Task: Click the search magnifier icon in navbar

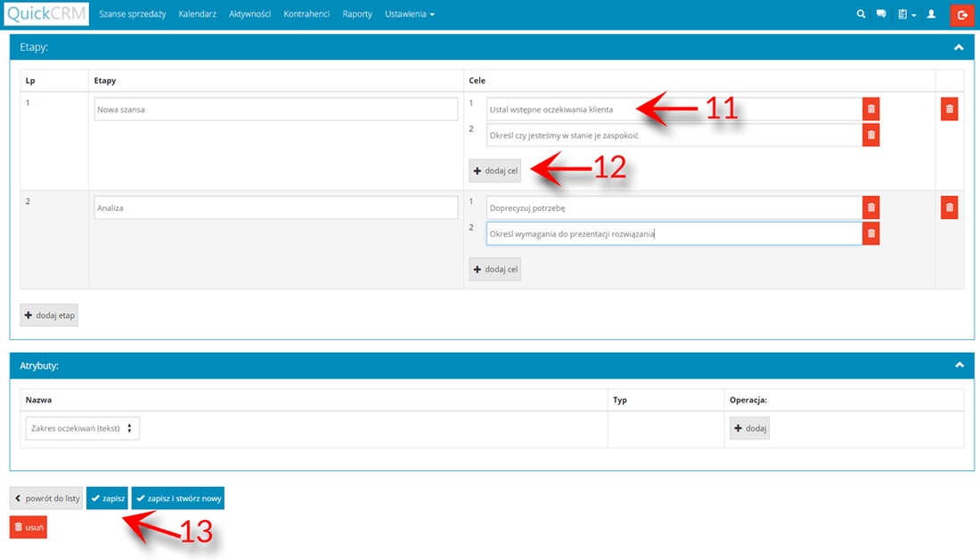Action: click(861, 14)
